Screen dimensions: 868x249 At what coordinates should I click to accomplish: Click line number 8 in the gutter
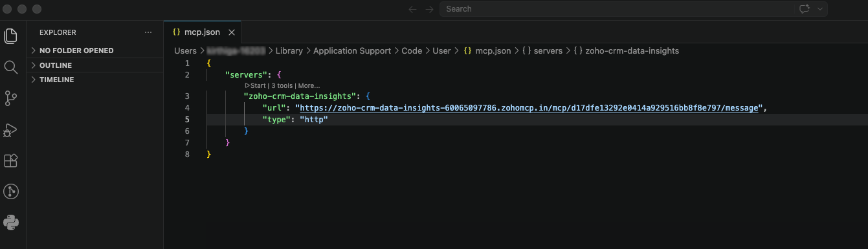(x=187, y=154)
